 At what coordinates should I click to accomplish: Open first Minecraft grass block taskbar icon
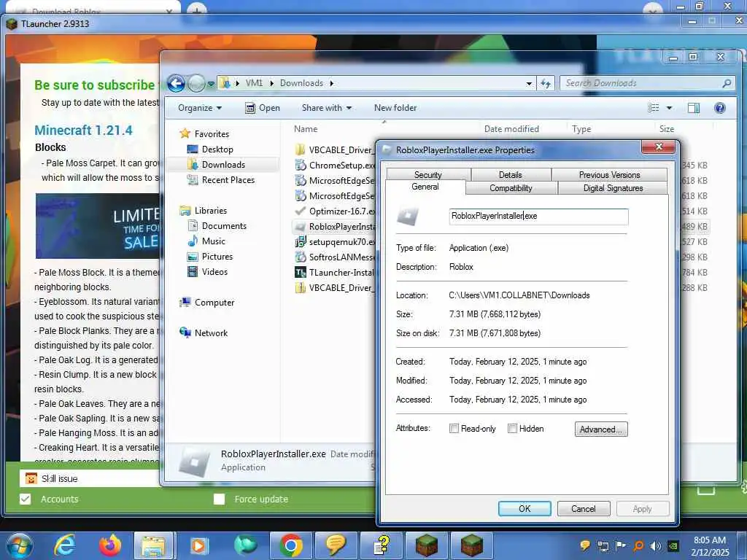[427, 546]
